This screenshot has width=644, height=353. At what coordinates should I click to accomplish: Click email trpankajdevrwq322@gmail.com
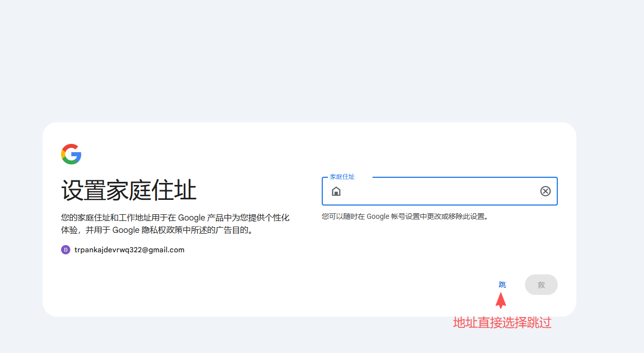[x=129, y=250]
